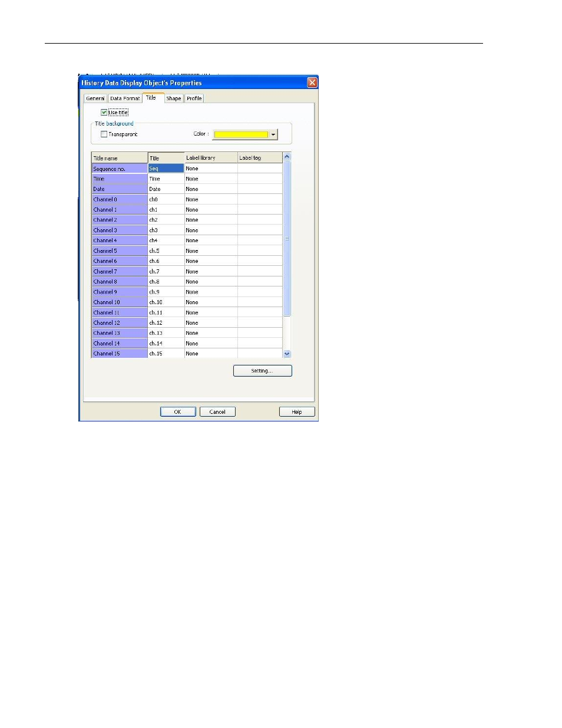Click the Setting... button
The width and height of the screenshot is (562, 728).
[x=262, y=371]
